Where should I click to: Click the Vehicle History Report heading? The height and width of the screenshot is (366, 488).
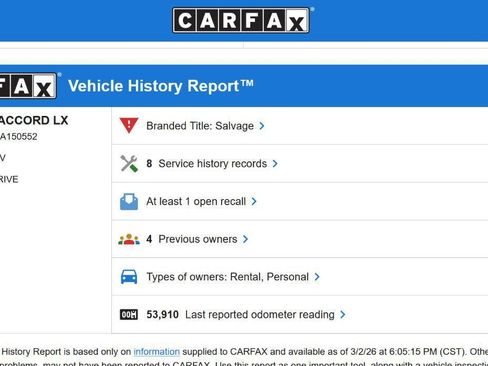(x=161, y=86)
